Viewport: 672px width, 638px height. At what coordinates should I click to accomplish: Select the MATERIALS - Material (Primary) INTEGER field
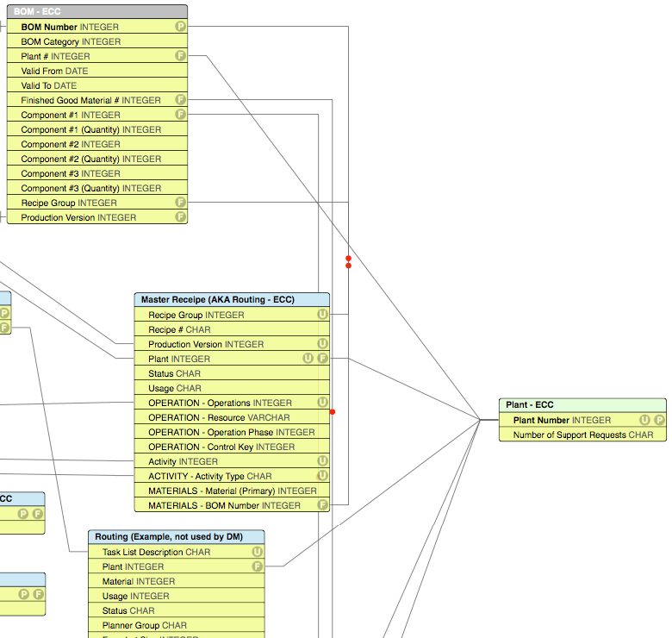(x=232, y=491)
